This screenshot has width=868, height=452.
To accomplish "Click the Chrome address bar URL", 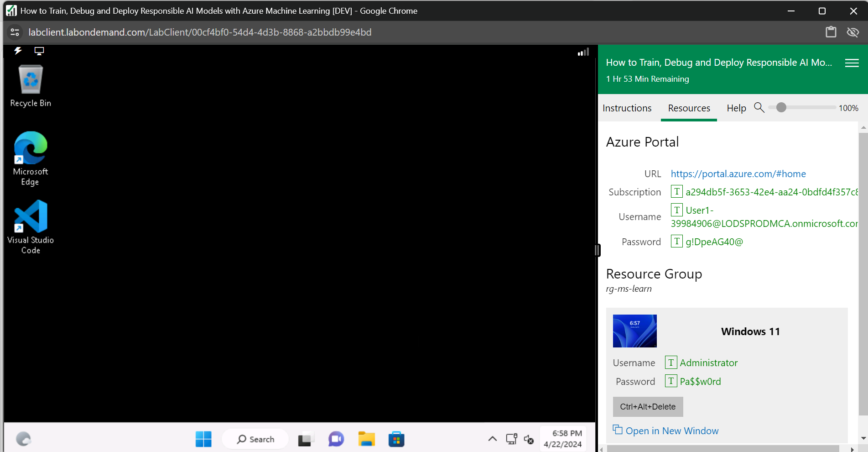I will 200,32.
